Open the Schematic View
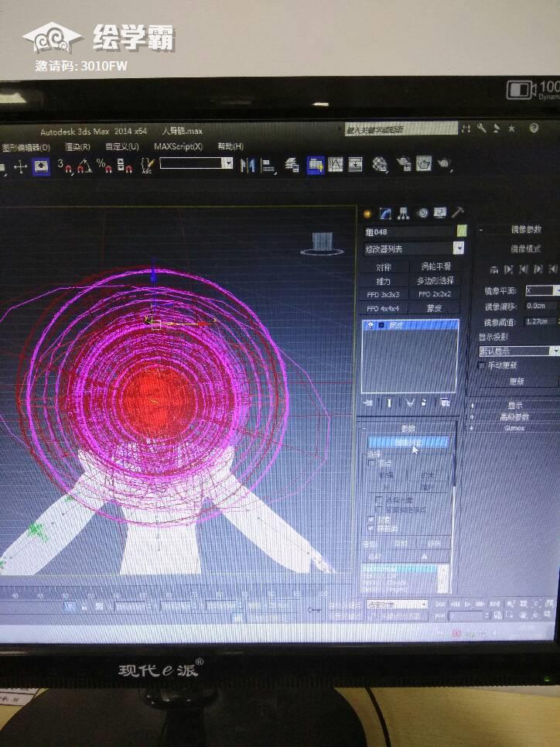560x747 pixels. pyautogui.click(x=355, y=164)
